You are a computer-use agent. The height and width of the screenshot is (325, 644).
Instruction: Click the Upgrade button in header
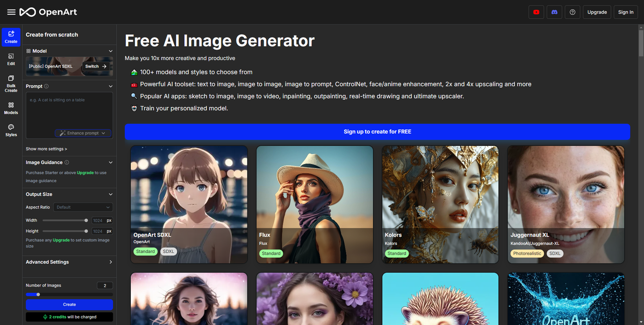coord(597,12)
